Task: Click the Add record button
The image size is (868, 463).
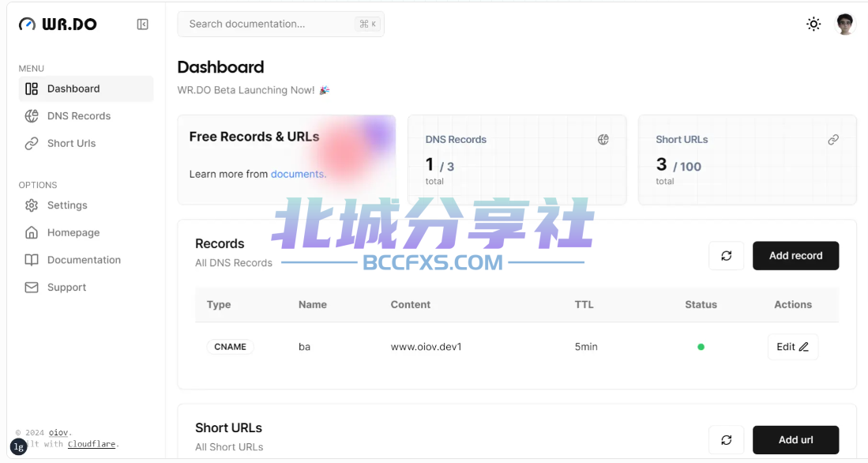Action: coord(795,255)
